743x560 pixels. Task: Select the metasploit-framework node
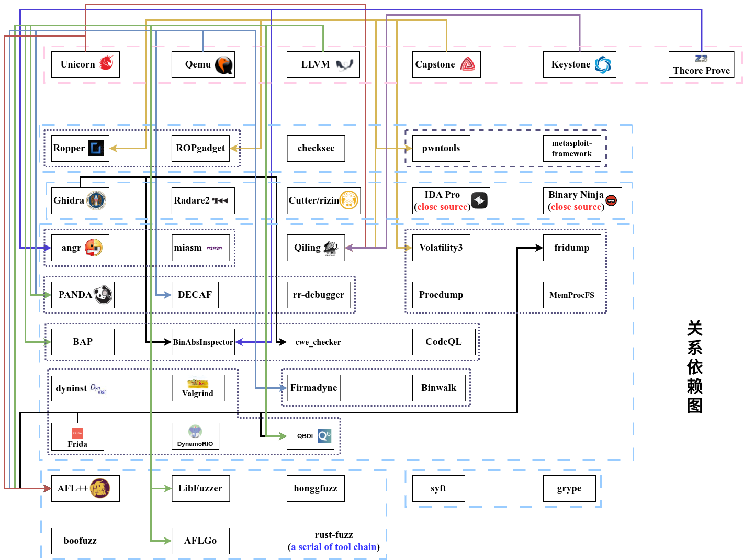pos(571,149)
